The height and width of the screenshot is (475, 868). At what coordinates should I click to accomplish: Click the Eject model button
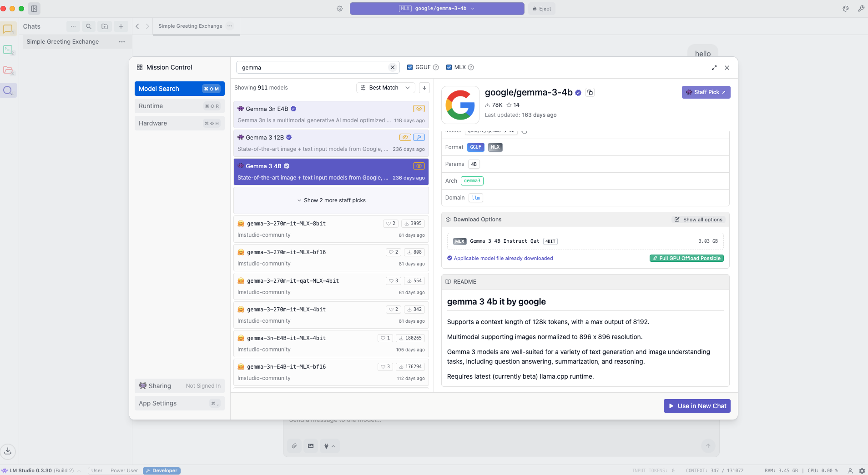pos(542,9)
